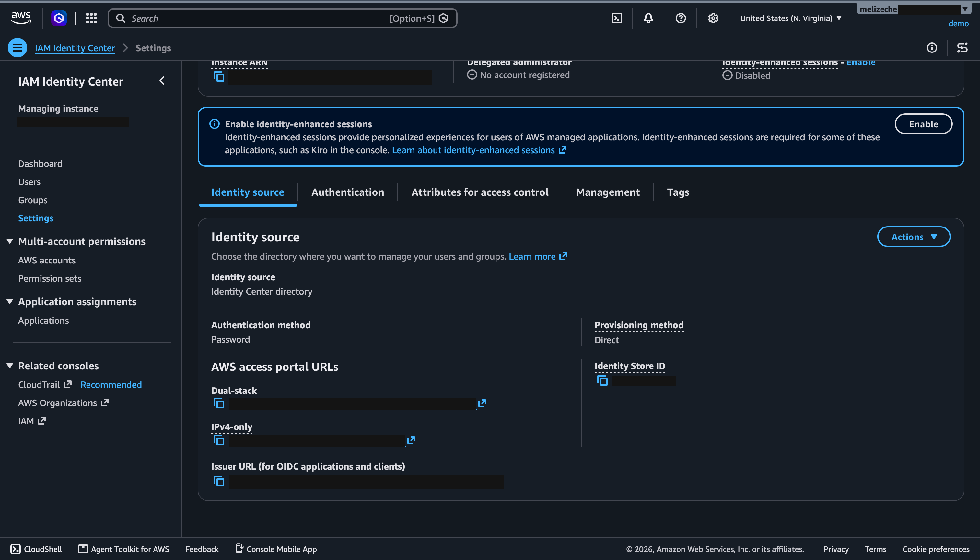Image resolution: width=980 pixels, height=560 pixels.
Task: Open the melizeche account menu
Action: tap(915, 9)
